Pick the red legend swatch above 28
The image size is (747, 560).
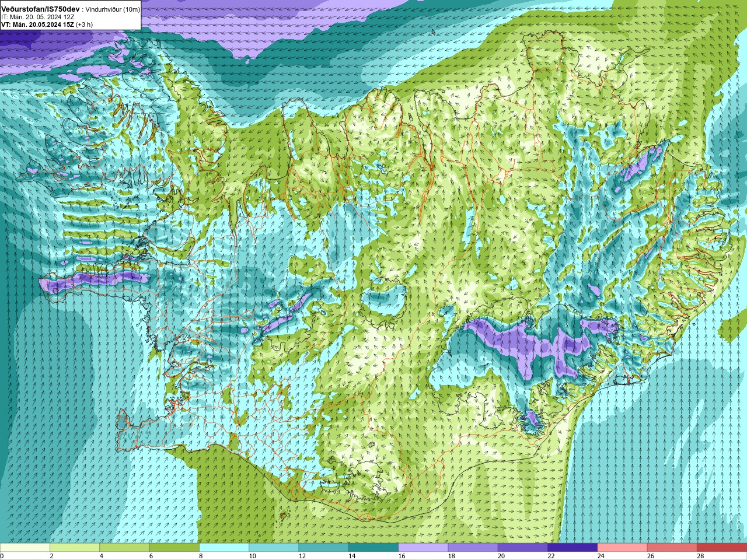click(722, 548)
